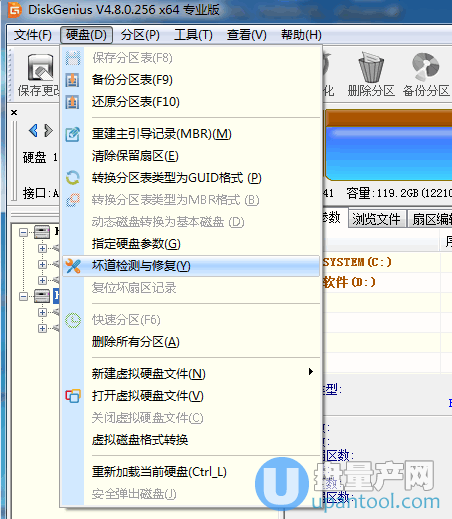Choose 重新加载当前硬盘(Ctrl_L) menu entry
This screenshot has width=452, height=519.
coord(191,472)
